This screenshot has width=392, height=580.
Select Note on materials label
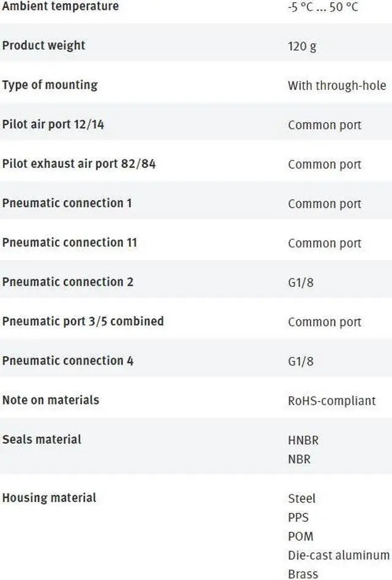pos(50,400)
